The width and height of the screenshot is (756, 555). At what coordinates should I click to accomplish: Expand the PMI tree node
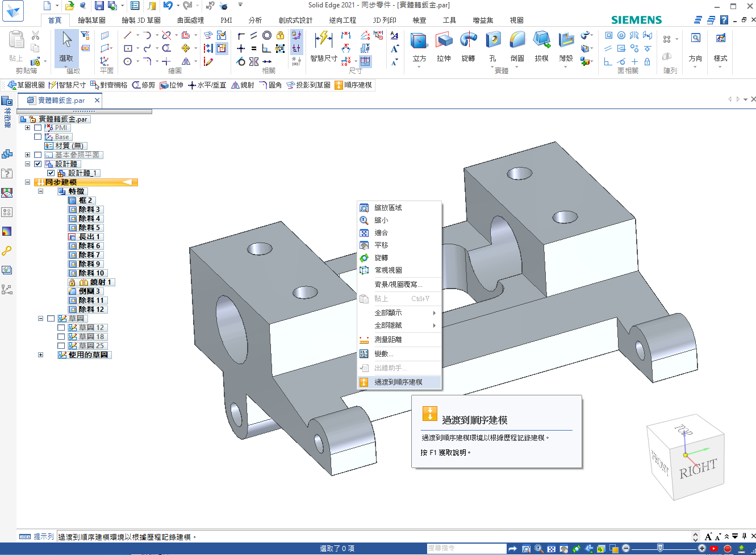click(27, 128)
